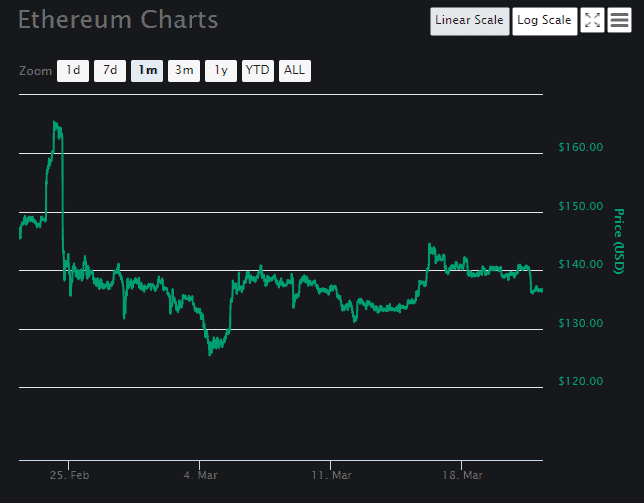This screenshot has width=644, height=503.
Task: Click the 11. Mar date label
Action: coord(331,475)
